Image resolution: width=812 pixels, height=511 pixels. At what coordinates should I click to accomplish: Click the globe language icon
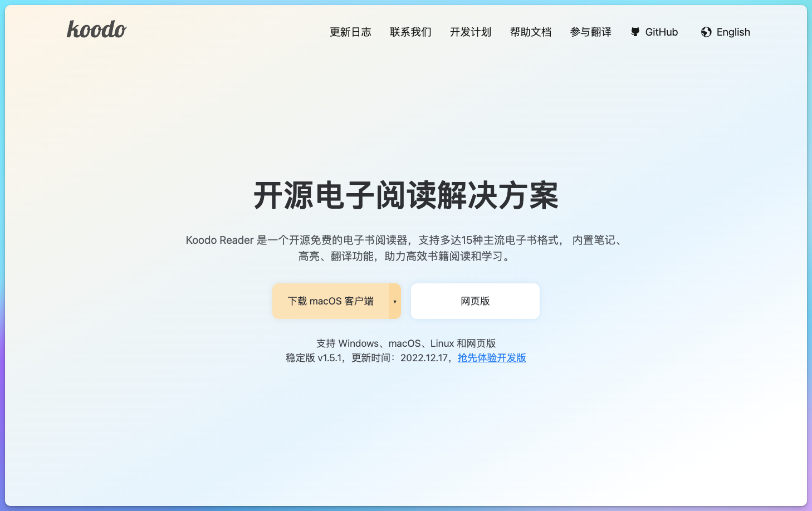(706, 32)
